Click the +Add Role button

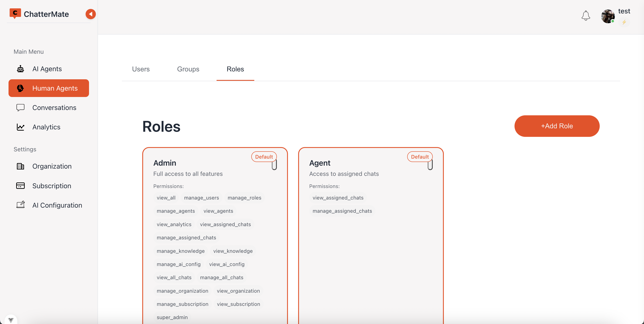tap(557, 126)
